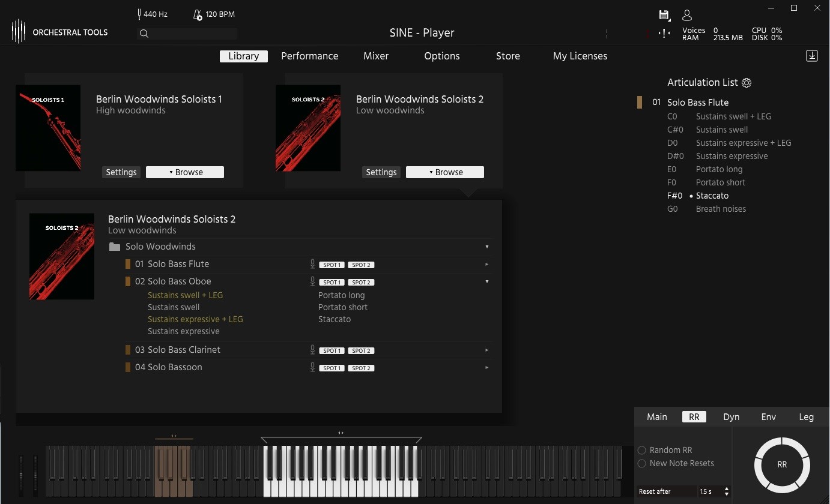Expand the 01 Solo Bass Flute articulations
The height and width of the screenshot is (504, 830).
[x=486, y=264]
